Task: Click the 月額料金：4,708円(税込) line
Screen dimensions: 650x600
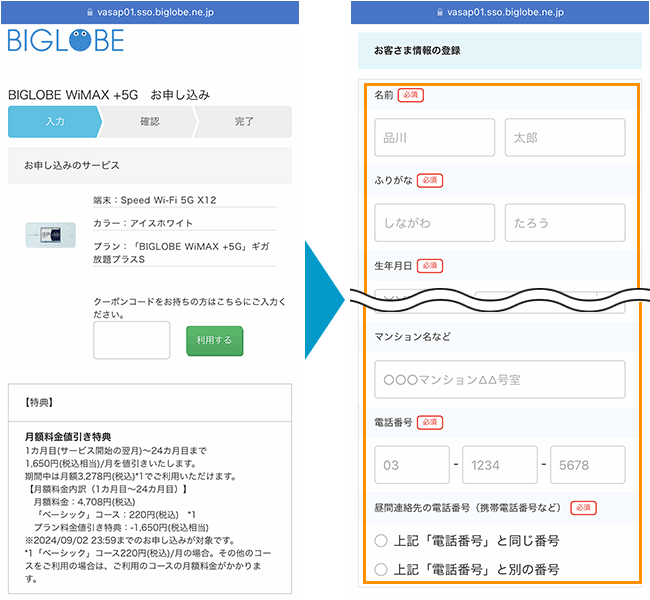Action: click(84, 502)
